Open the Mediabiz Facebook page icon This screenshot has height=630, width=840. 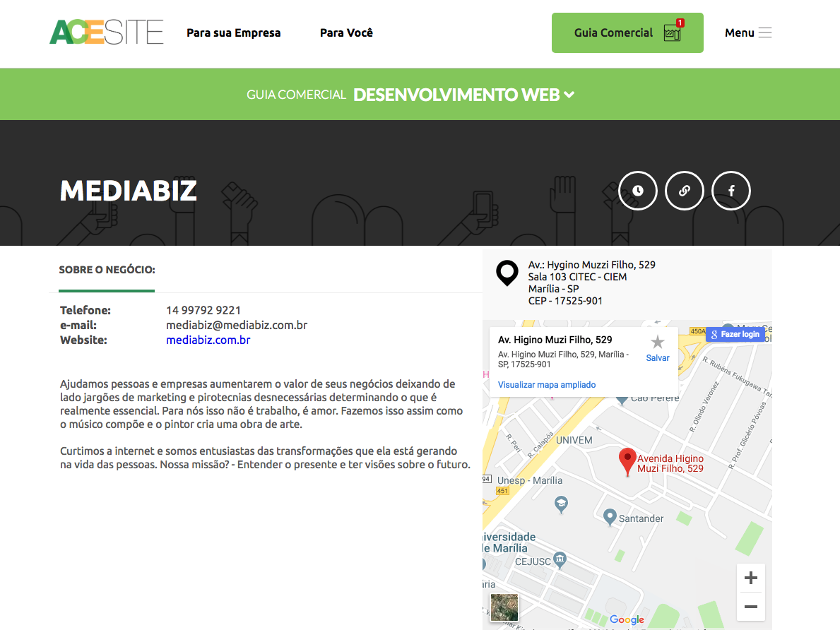(730, 191)
